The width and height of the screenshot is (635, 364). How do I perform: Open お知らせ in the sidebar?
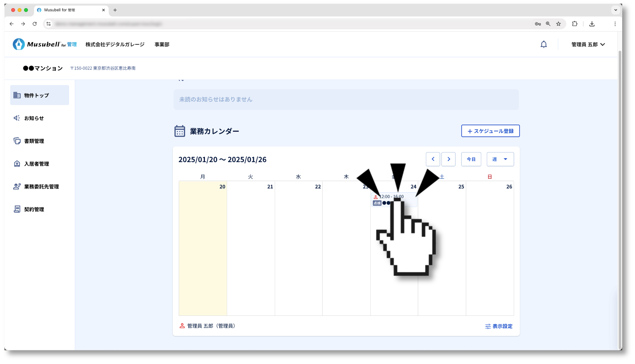click(34, 118)
